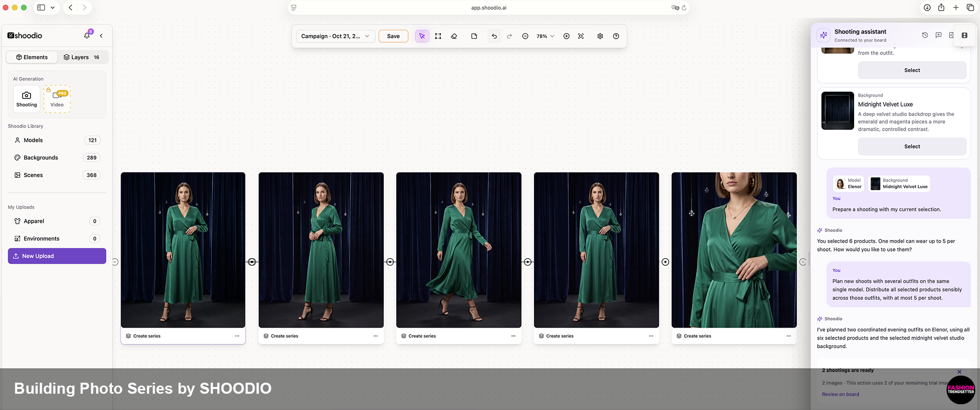Viewport: 980px width, 410px height.
Task: Create series from second image
Action: point(281,336)
